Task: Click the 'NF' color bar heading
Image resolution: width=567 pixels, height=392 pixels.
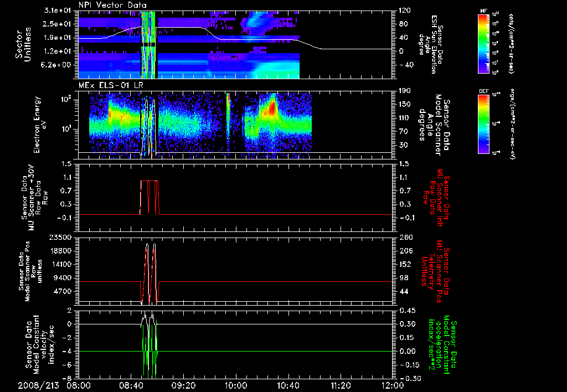Action: pyautogui.click(x=483, y=11)
